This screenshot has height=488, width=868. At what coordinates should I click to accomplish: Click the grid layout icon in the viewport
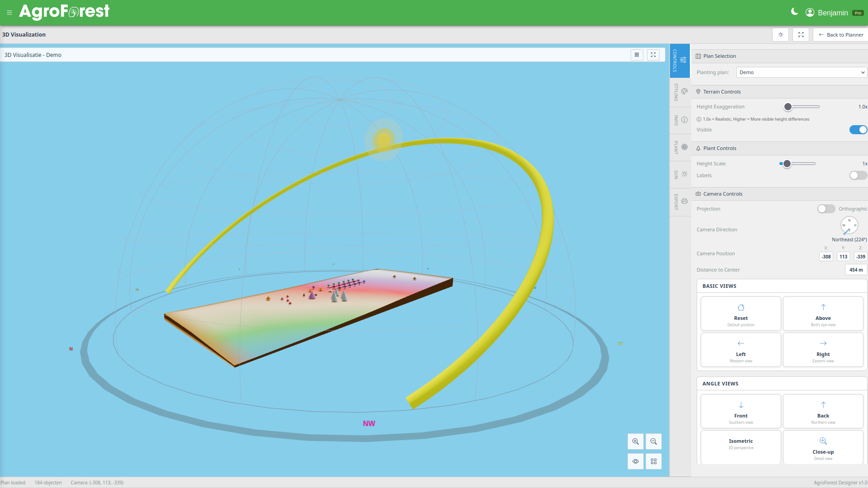point(653,461)
